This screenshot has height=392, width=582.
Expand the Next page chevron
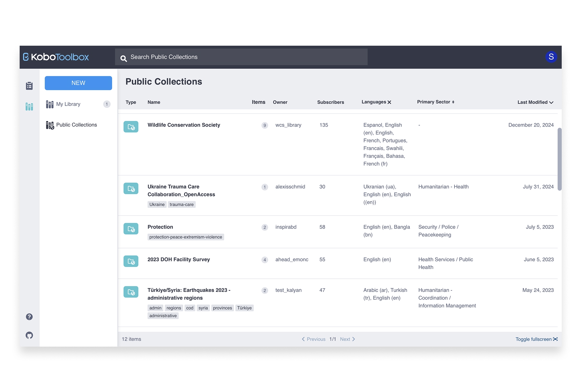pyautogui.click(x=353, y=339)
